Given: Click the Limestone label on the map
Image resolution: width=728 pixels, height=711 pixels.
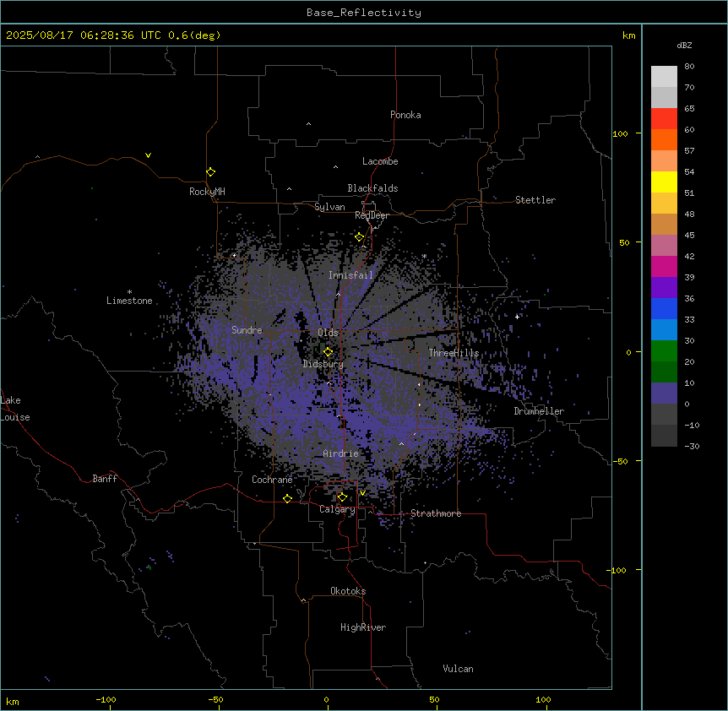Looking at the screenshot, I should pos(129,301).
